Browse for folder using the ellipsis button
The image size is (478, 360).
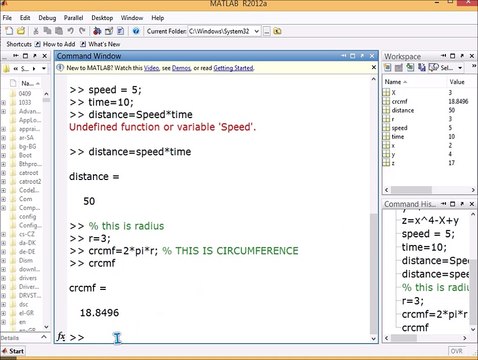click(x=267, y=31)
